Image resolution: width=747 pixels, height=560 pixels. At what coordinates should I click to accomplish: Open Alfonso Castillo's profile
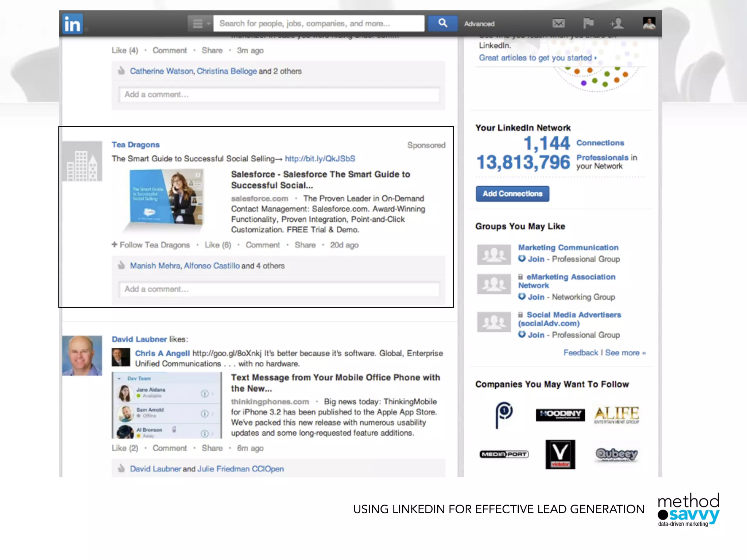pyautogui.click(x=212, y=266)
